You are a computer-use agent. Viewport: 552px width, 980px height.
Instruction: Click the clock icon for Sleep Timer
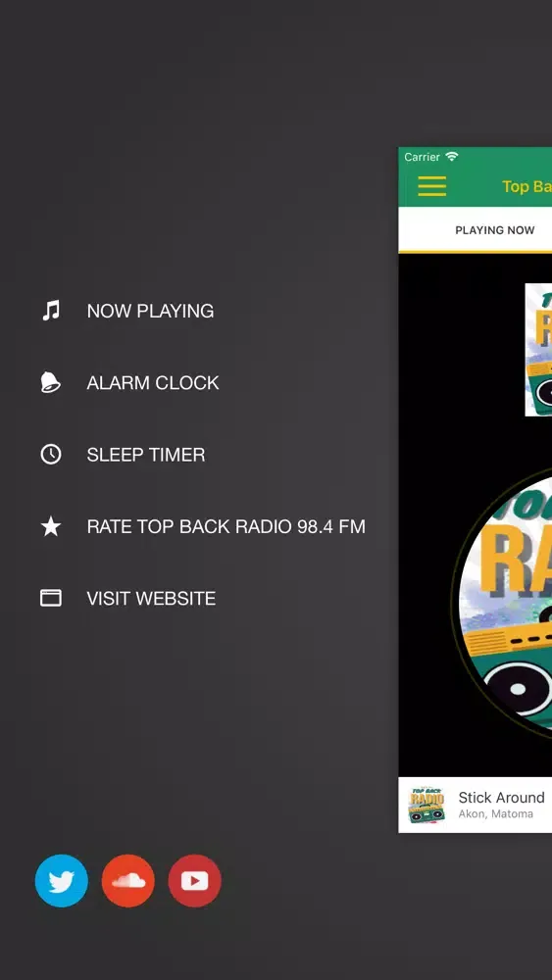(51, 455)
